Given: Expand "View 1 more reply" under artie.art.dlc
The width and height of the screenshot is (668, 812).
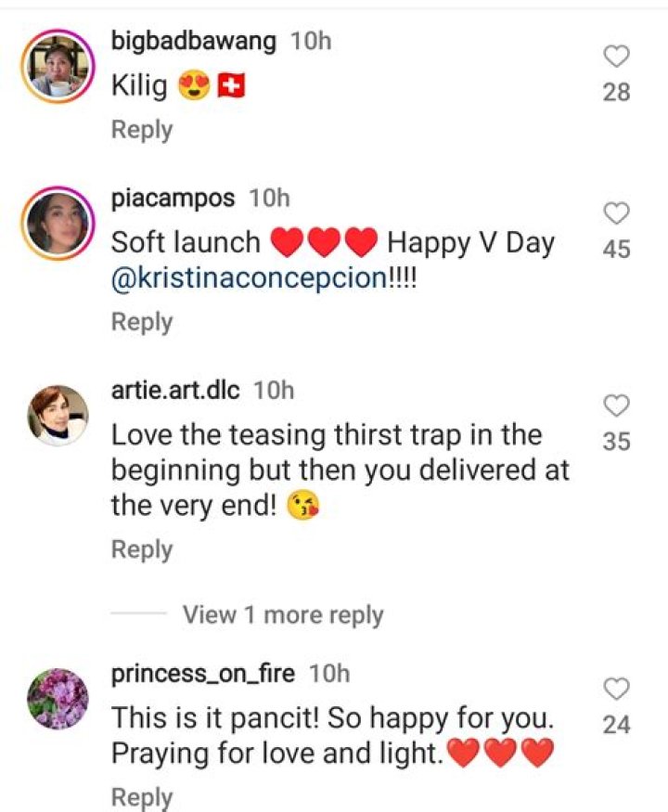Looking at the screenshot, I should pos(281,614).
